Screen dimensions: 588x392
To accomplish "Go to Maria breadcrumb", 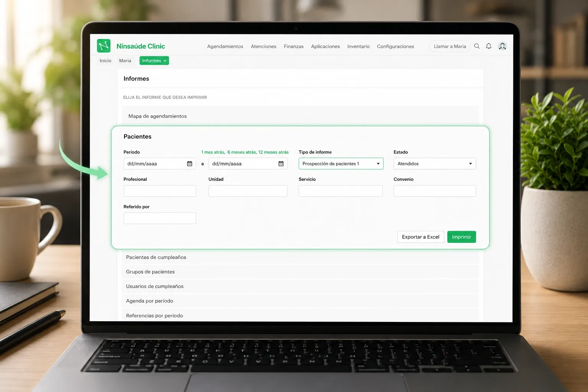I will point(125,60).
